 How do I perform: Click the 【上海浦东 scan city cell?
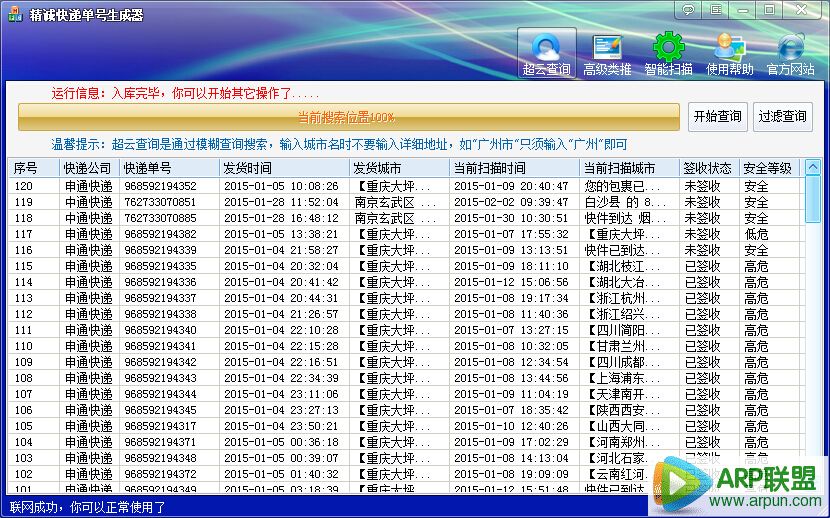[x=622, y=378]
